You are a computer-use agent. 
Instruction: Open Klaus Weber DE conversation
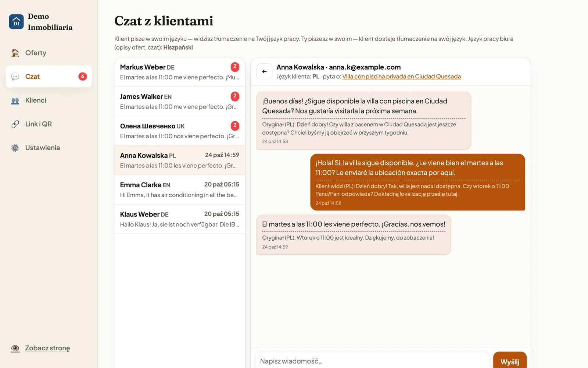180,219
